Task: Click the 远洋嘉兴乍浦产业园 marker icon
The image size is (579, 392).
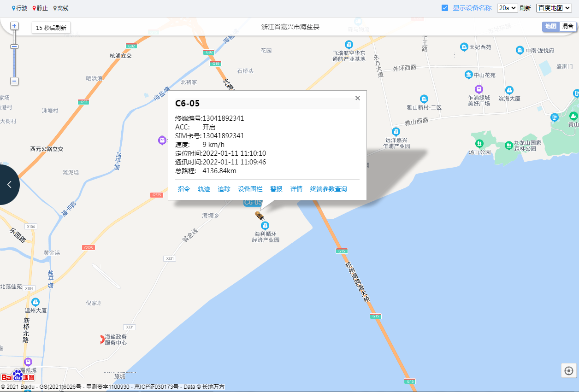Action: 396,131
